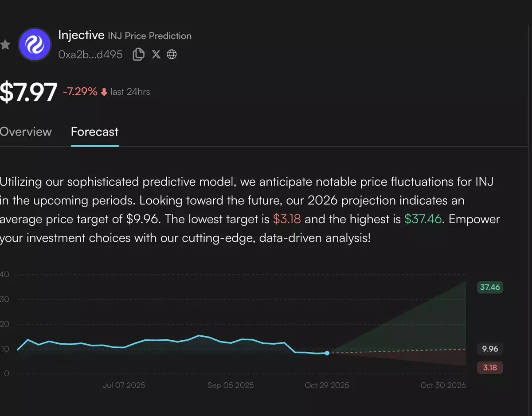
Task: Click the Oct 30 2026 axis date
Action: click(x=443, y=385)
